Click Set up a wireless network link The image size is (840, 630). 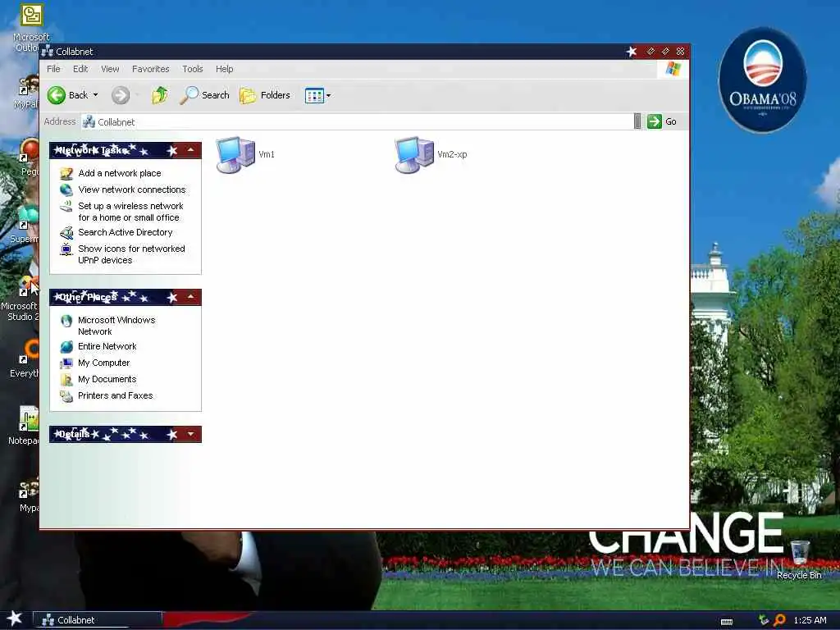[x=130, y=212]
